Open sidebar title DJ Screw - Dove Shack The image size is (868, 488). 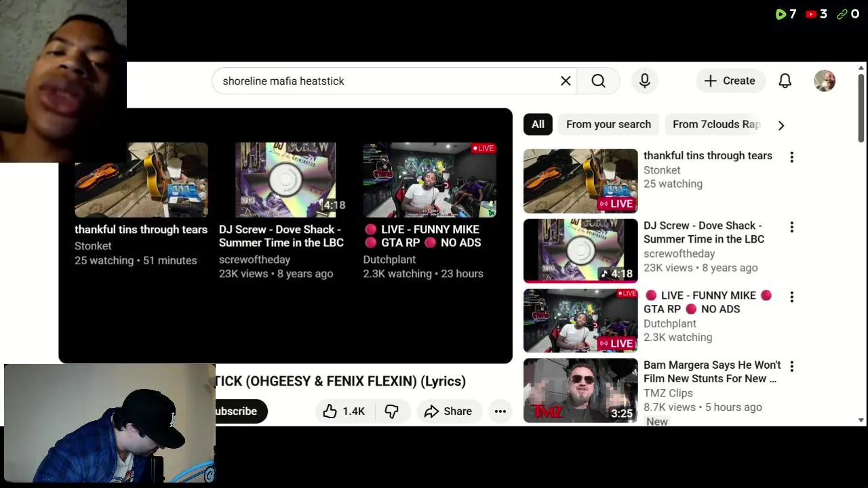[x=704, y=232]
